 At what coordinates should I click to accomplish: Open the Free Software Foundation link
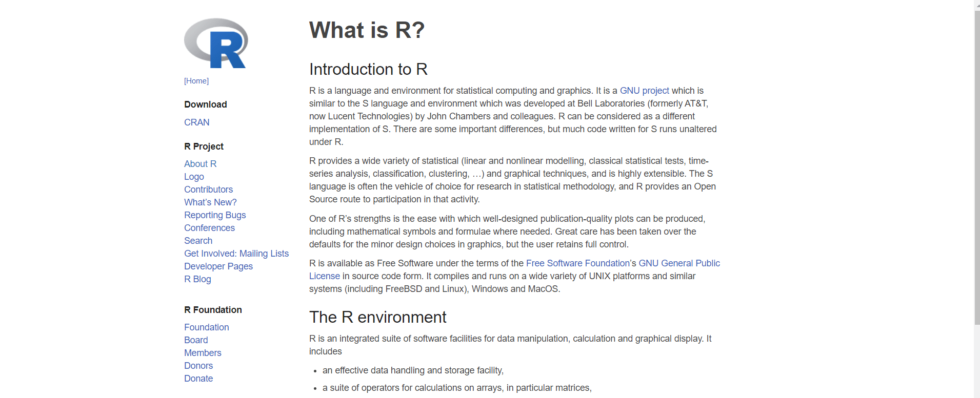click(577, 263)
